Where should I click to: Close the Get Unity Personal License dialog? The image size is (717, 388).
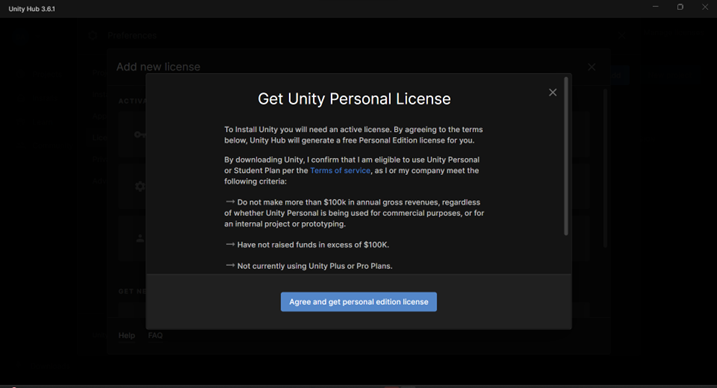tap(552, 92)
